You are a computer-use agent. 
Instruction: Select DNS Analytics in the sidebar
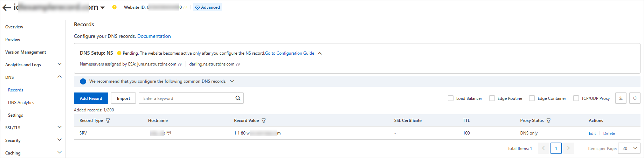tap(21, 103)
